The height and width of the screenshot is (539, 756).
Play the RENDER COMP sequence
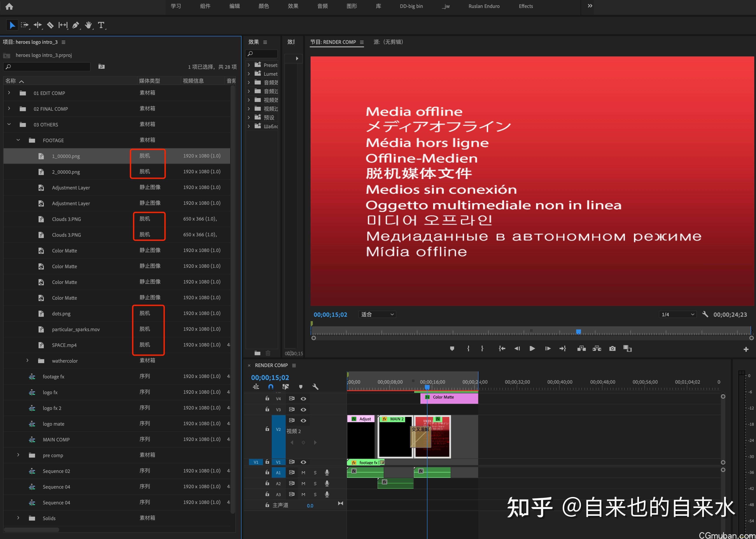click(x=532, y=348)
